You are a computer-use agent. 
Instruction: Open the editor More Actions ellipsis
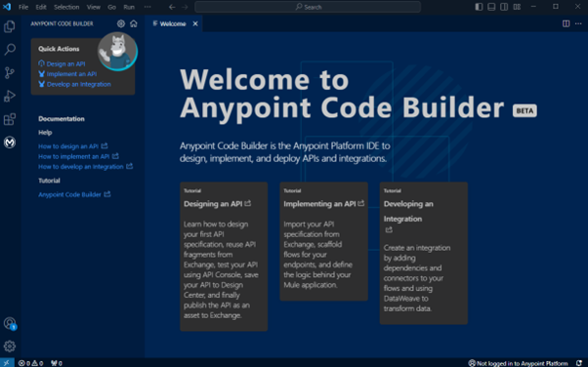tap(578, 23)
